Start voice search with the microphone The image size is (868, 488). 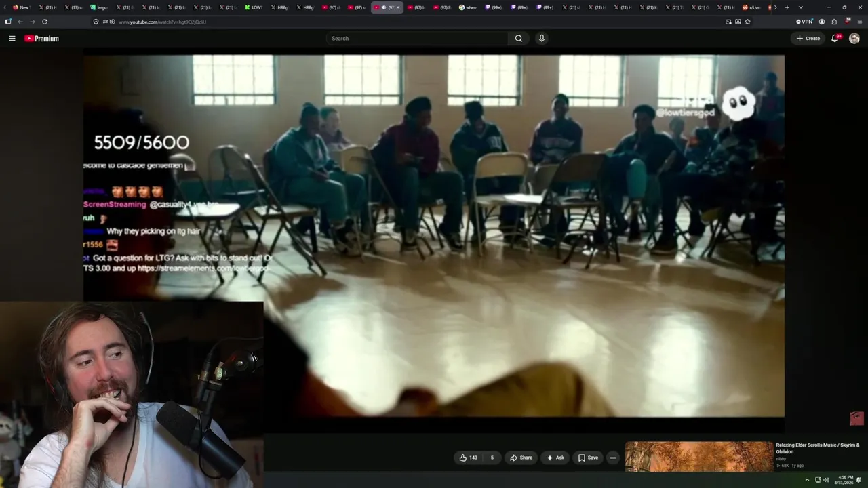(x=541, y=39)
